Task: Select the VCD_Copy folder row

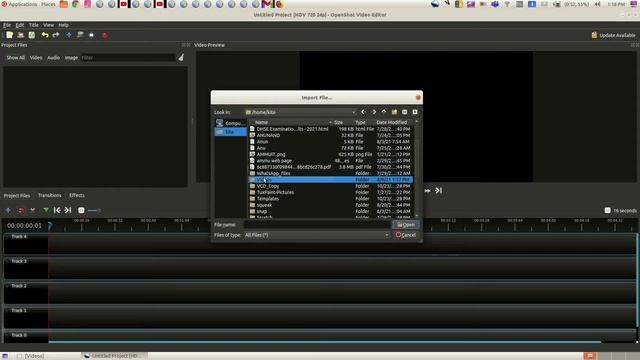Action: coord(331,186)
